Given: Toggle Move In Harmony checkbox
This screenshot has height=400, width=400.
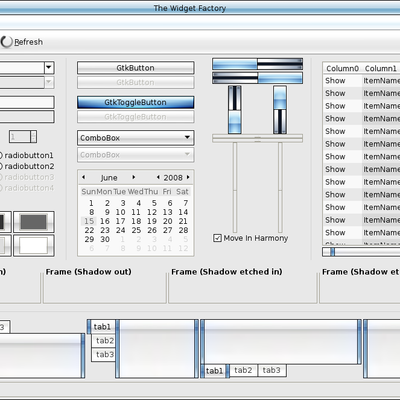Looking at the screenshot, I should coord(217,238).
